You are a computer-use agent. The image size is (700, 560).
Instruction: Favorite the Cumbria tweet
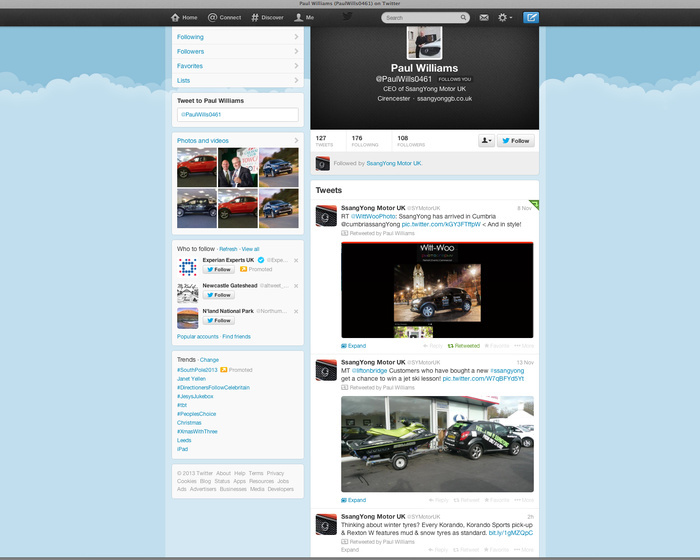(x=497, y=346)
